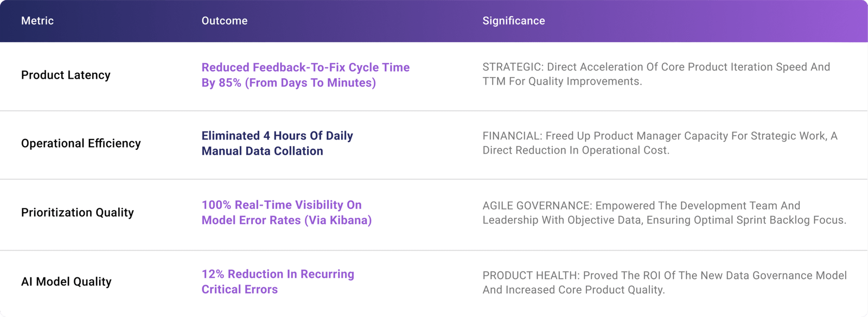
Task: Select the Product Latency row label
Action: 66,75
